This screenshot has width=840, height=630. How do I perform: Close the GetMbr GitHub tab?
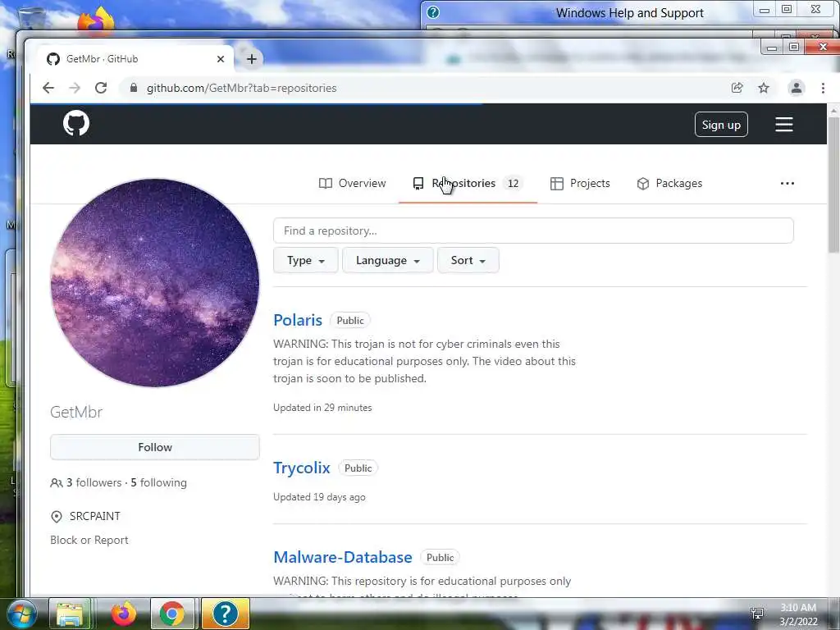coord(220,59)
